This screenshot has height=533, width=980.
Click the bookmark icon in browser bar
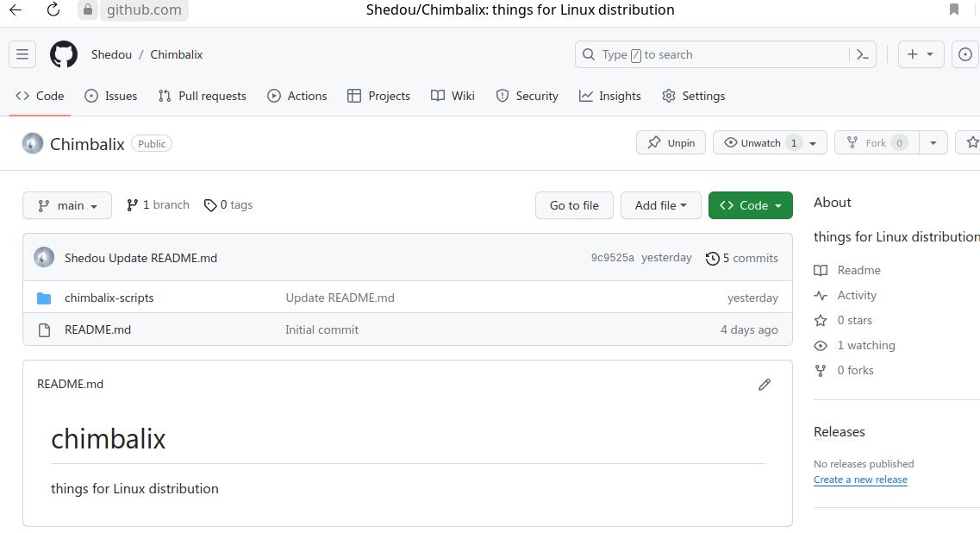953,9
